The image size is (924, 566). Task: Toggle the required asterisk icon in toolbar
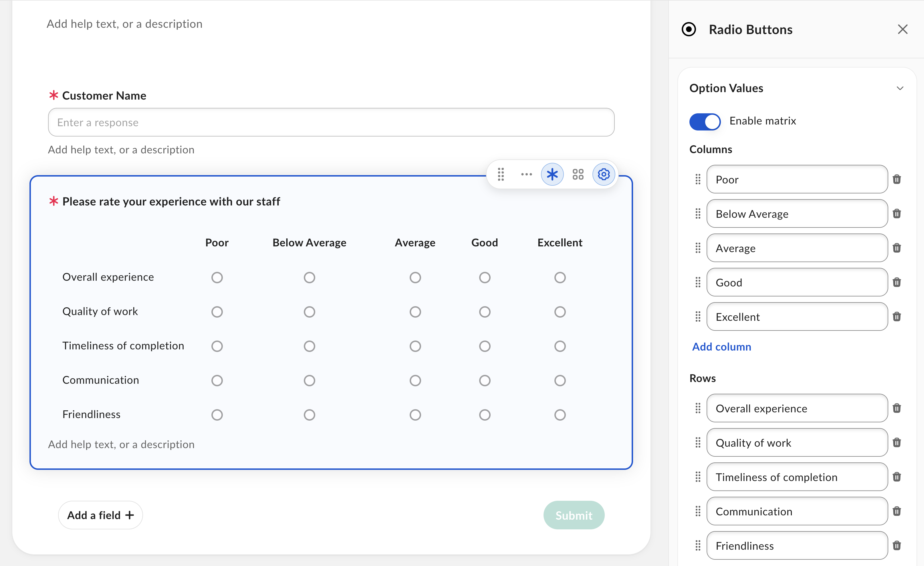(552, 175)
